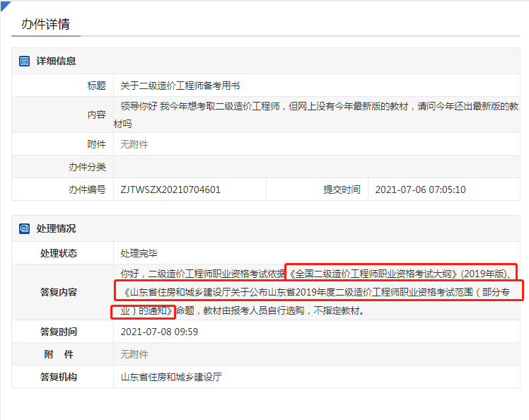Click the submission time 2021-07-06 07:05:10
The image size is (529, 420).
tap(420, 189)
